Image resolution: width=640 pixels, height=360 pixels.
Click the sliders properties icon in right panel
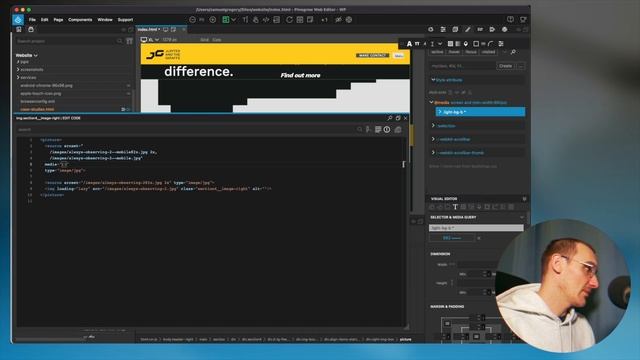443,29
